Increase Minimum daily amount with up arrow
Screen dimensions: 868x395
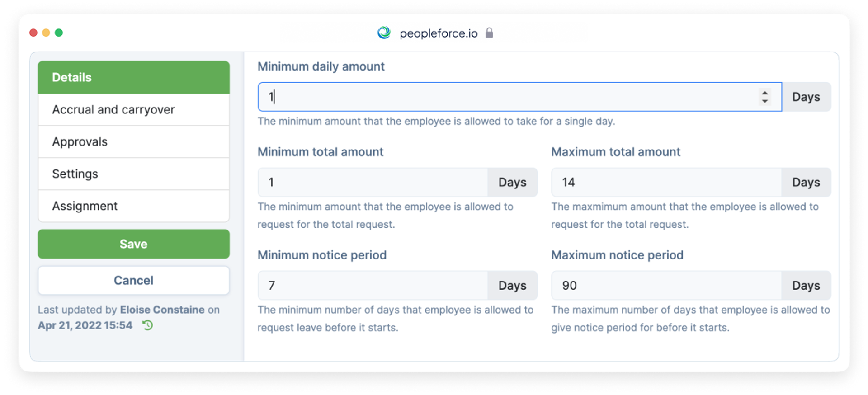(764, 93)
